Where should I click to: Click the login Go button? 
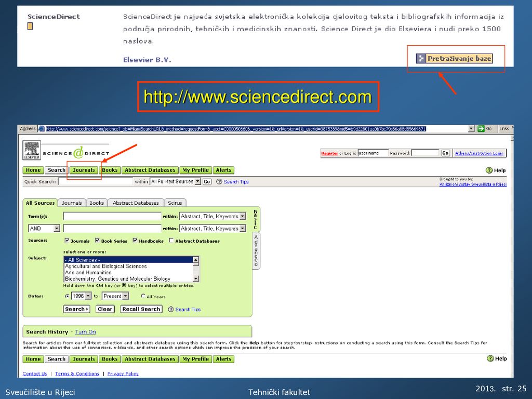coord(445,153)
